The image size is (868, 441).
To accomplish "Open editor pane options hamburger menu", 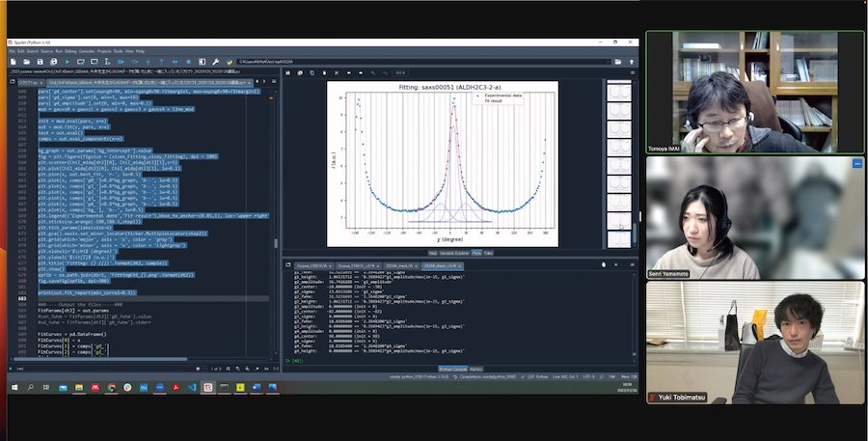I will coord(274,81).
